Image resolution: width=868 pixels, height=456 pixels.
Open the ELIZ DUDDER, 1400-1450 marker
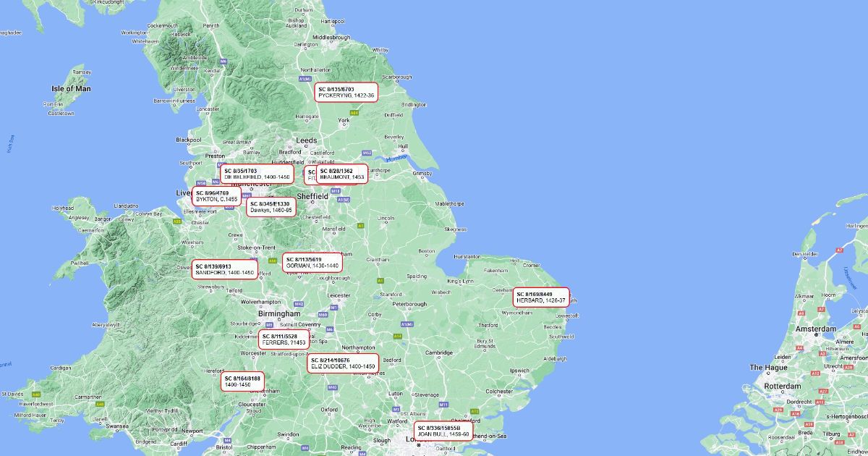344,363
